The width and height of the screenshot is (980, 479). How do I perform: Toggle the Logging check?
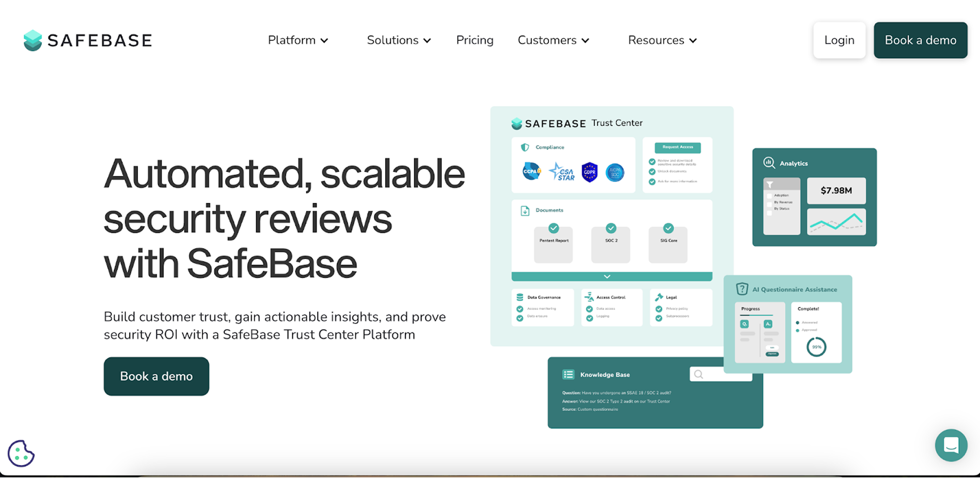point(589,318)
